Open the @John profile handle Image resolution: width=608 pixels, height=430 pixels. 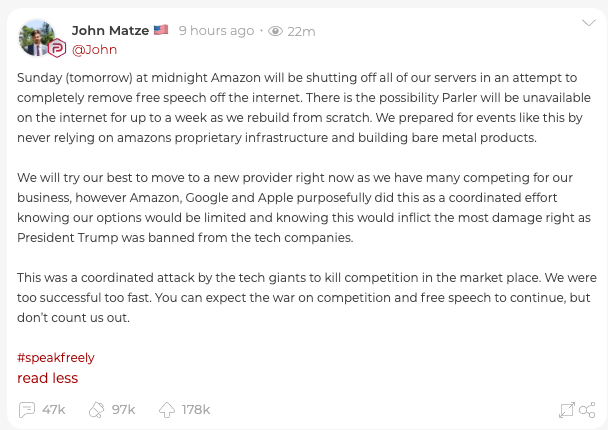point(95,49)
